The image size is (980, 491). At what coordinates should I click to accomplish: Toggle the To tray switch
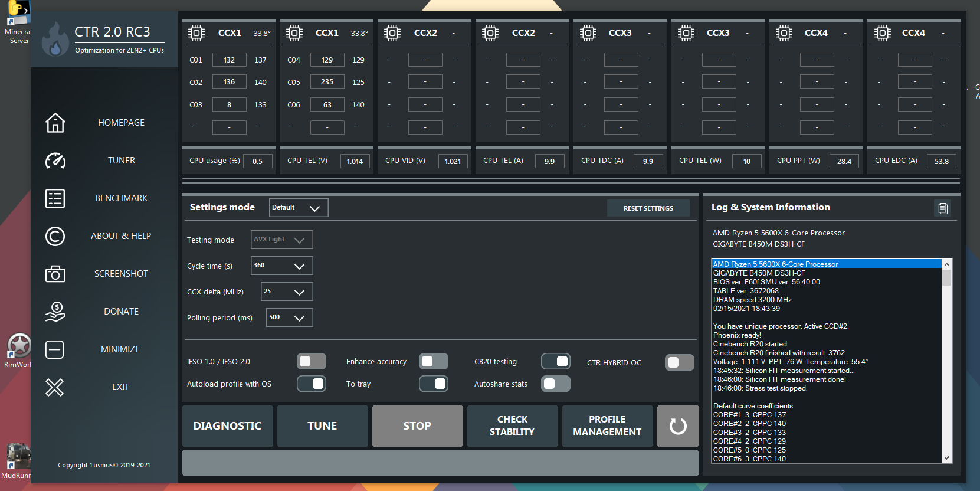point(434,384)
